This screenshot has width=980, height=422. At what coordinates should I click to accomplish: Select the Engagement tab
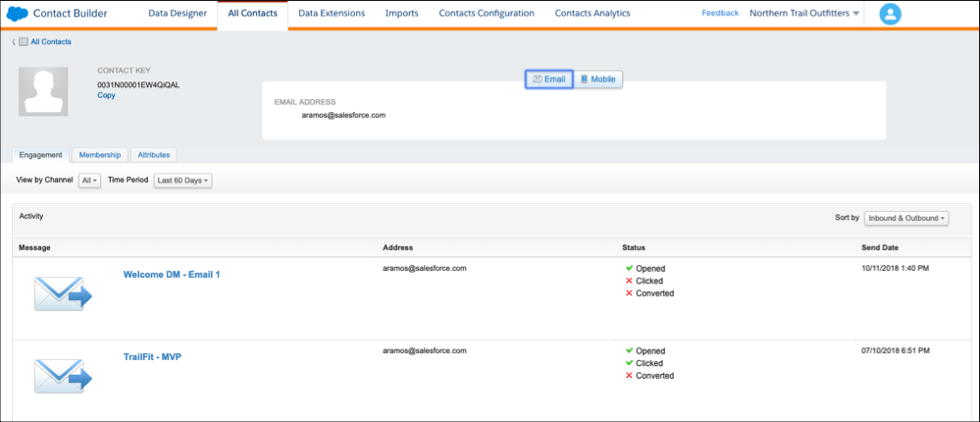click(x=40, y=155)
